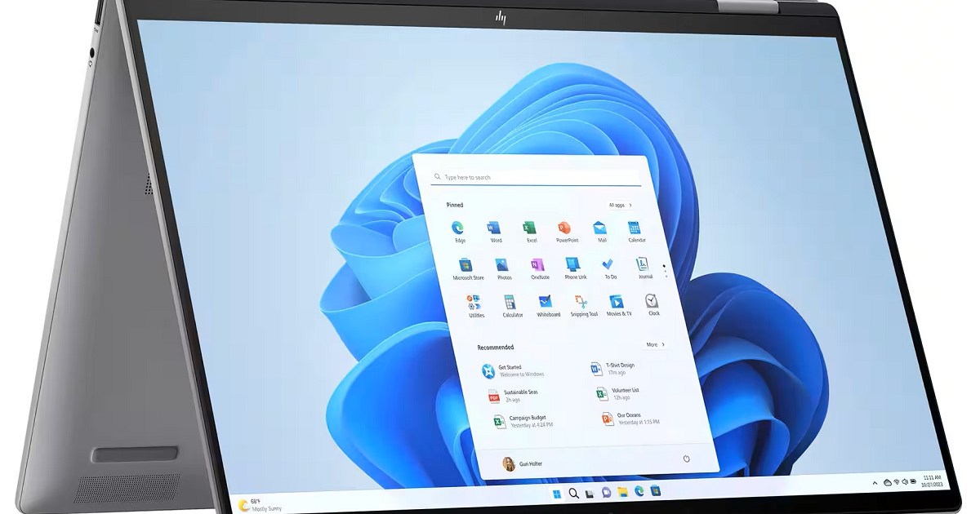Open Excel in the pinned section
Image resolution: width=980 pixels, height=514 pixels.
[x=530, y=228]
